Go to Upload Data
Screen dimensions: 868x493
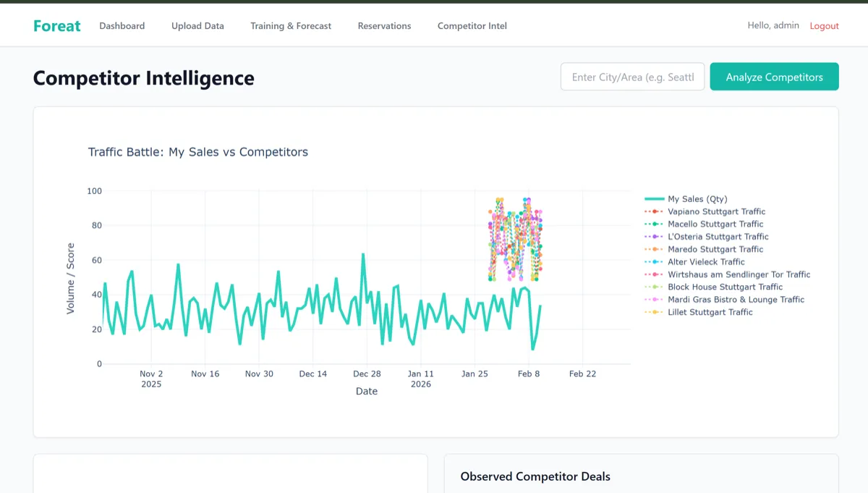click(197, 26)
